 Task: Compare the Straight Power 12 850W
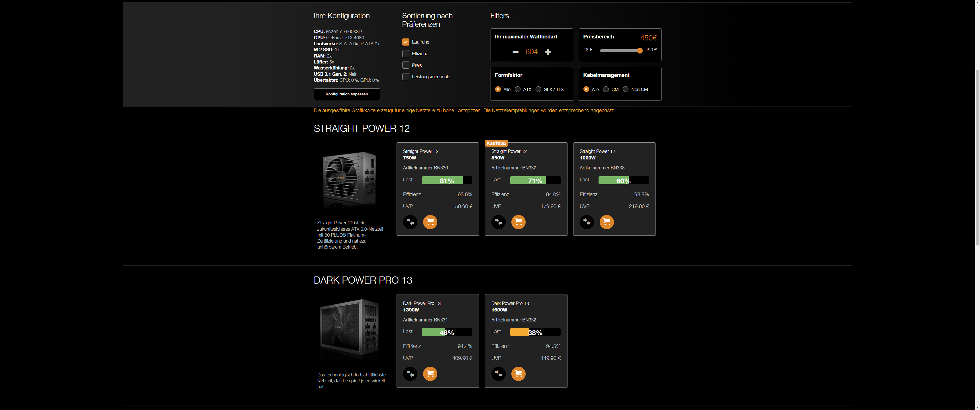498,222
